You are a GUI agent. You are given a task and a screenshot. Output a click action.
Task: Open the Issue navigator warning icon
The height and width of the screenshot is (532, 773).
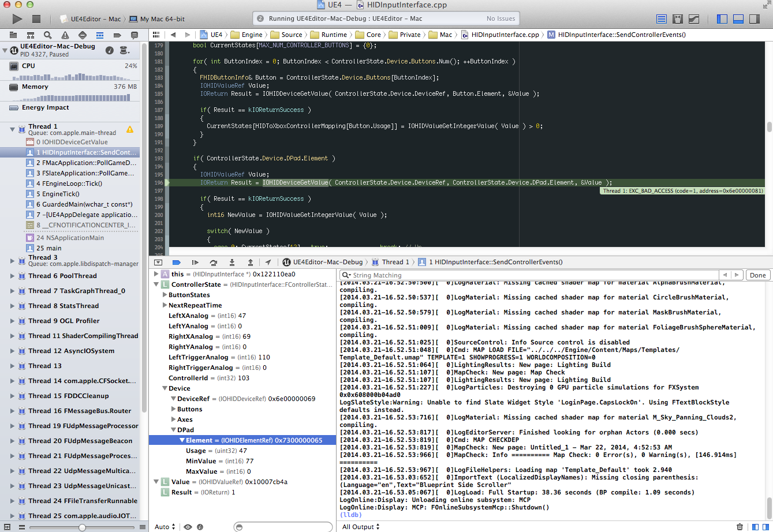[65, 35]
